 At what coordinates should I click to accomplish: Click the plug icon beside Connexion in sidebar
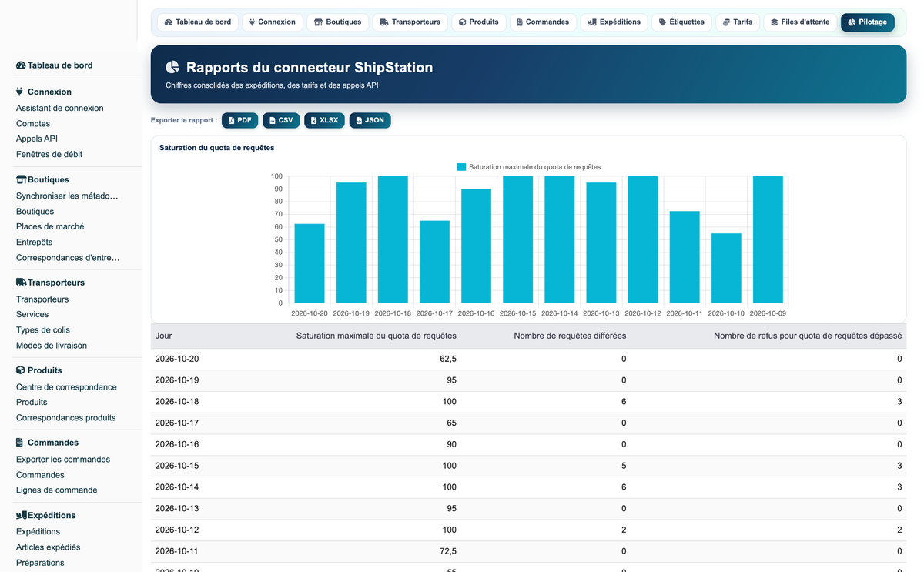click(20, 92)
